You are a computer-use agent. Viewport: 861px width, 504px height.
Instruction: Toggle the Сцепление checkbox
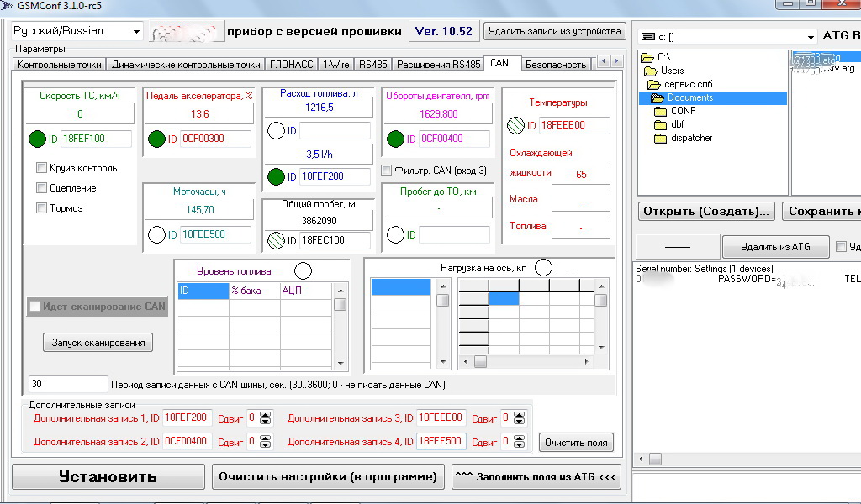tap(41, 188)
